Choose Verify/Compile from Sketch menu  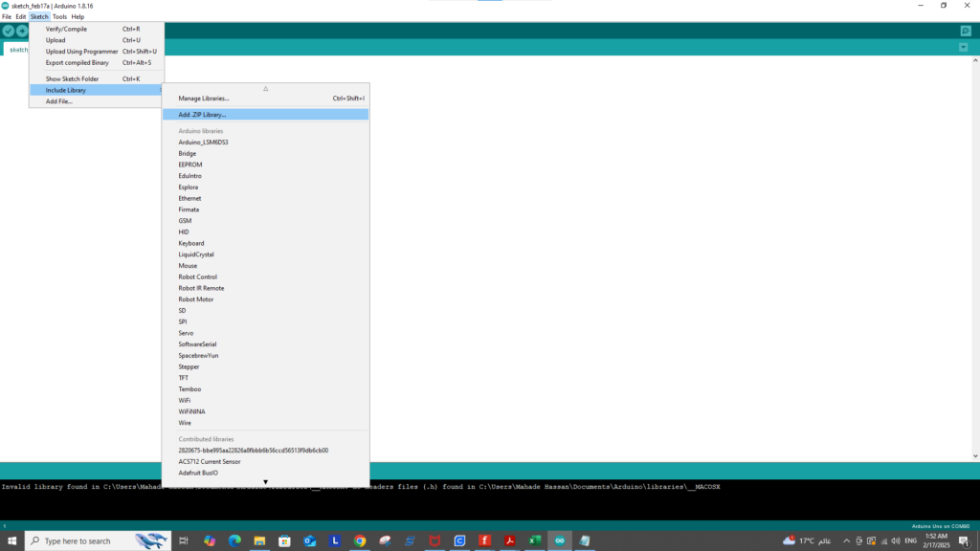point(97,29)
